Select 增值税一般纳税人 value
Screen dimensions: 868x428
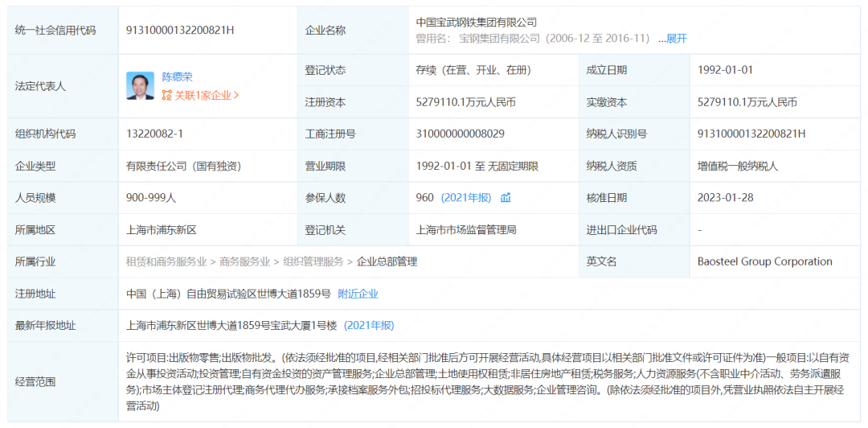point(738,166)
